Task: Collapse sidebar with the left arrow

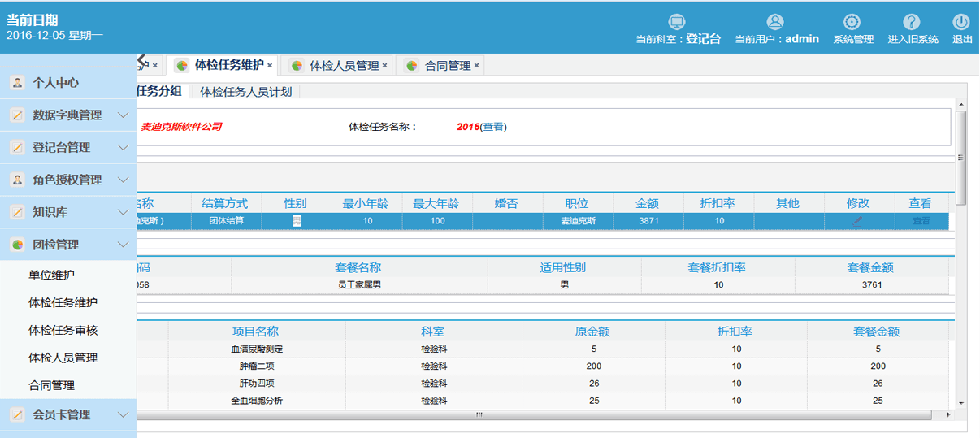Action: click(x=141, y=59)
